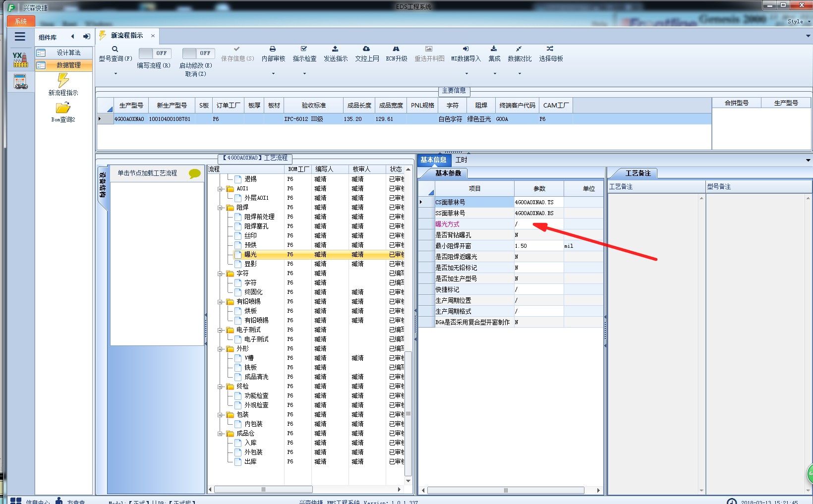The width and height of the screenshot is (813, 504).
Task: Click the 选择母板 shuffle icon
Action: pyautogui.click(x=550, y=49)
